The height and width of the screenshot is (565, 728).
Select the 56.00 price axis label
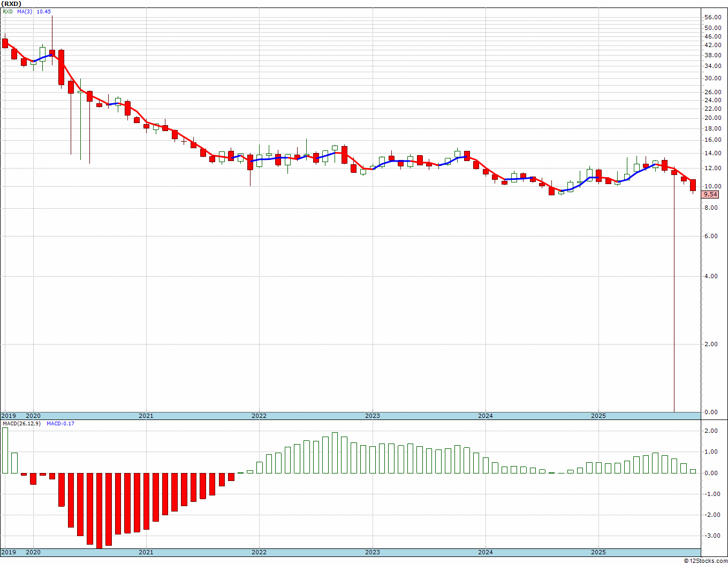[712, 18]
